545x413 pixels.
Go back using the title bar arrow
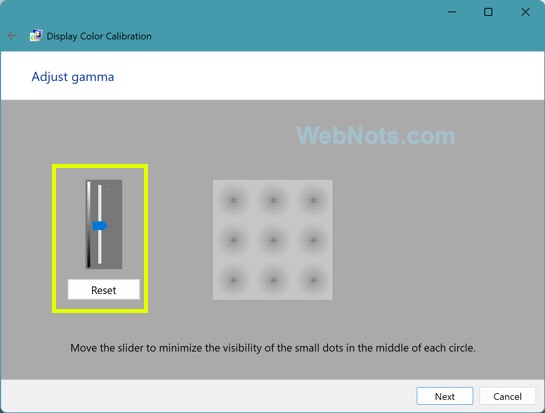coord(13,35)
